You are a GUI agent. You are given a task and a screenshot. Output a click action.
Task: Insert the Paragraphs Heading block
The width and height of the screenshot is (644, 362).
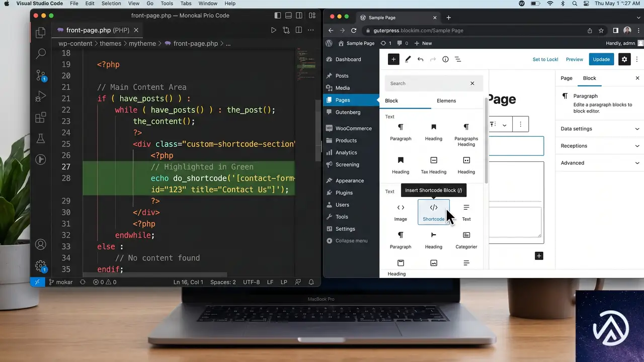(466, 134)
